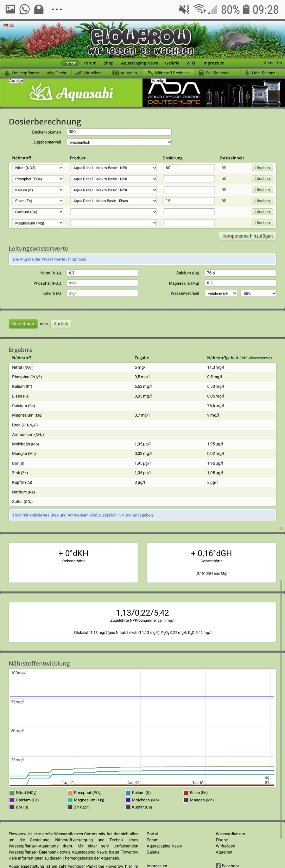Open the ADA Deutschland advertisement banner
285x868 pixels.
point(214,93)
